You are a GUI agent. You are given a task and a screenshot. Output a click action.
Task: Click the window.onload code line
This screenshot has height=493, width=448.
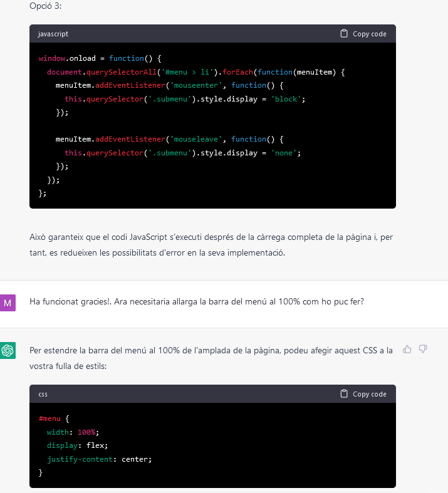[x=100, y=58]
